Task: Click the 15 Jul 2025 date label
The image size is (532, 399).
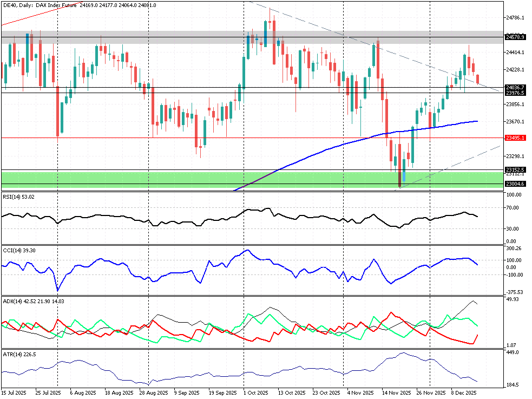Action: coord(15,393)
